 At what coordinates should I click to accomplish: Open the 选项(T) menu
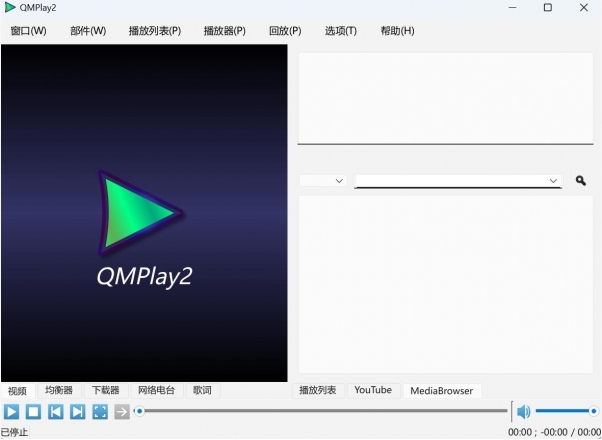click(340, 31)
